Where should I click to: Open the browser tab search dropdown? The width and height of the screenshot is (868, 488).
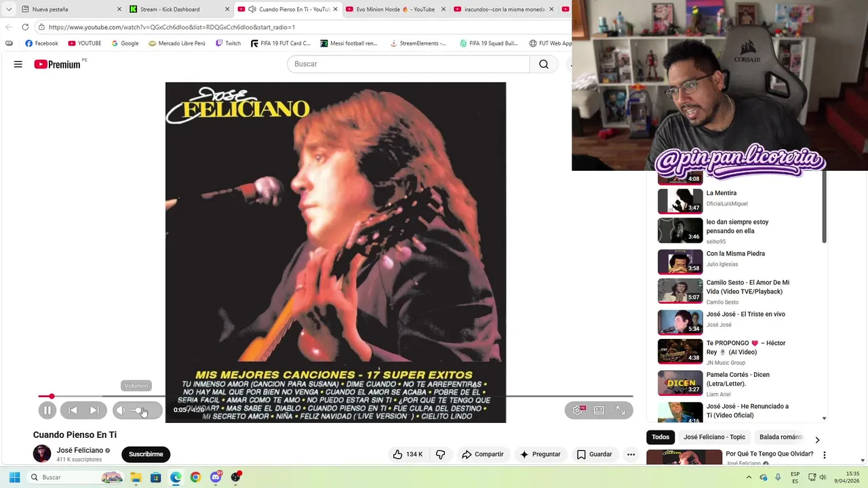[x=9, y=9]
